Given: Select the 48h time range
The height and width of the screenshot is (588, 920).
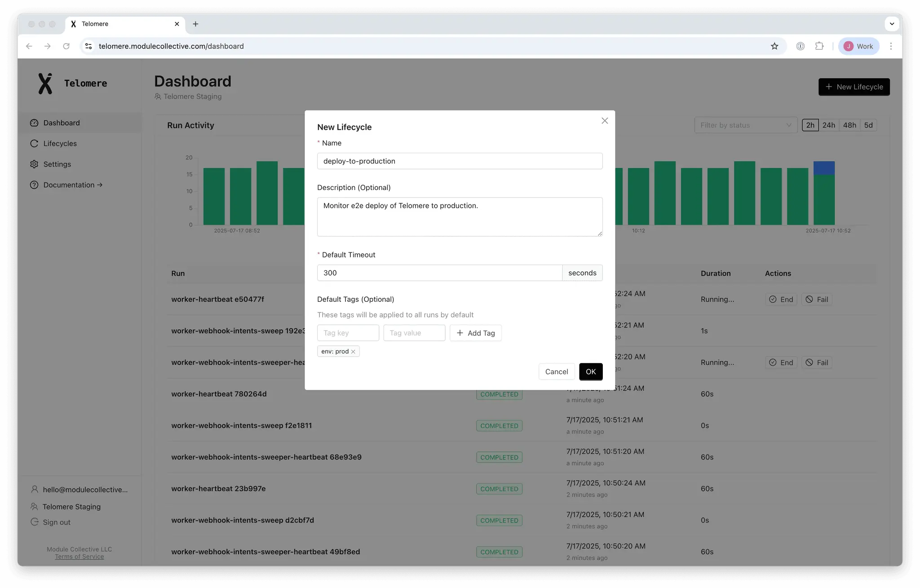Looking at the screenshot, I should point(849,125).
